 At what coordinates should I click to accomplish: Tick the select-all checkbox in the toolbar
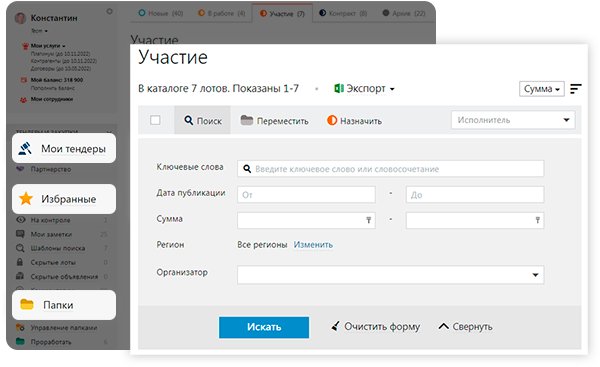(155, 120)
